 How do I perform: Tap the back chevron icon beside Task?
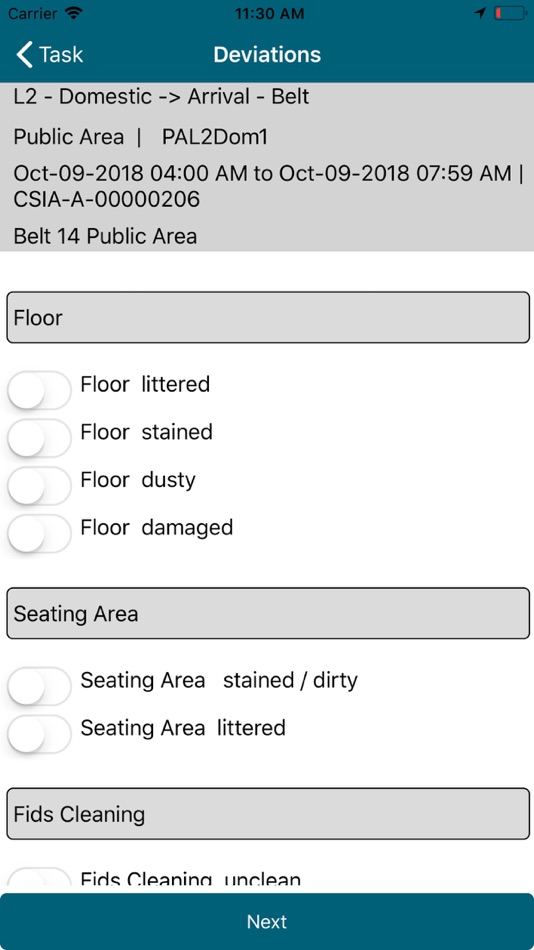(24, 55)
